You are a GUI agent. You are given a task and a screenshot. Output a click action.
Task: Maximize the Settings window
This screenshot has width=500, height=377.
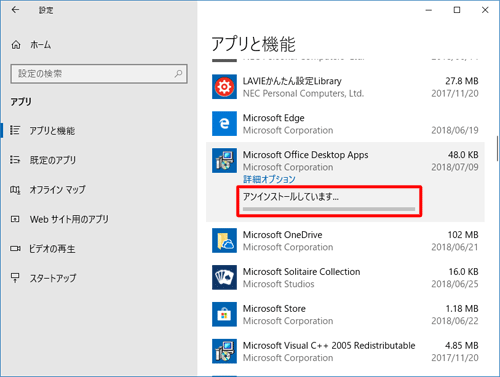(457, 10)
